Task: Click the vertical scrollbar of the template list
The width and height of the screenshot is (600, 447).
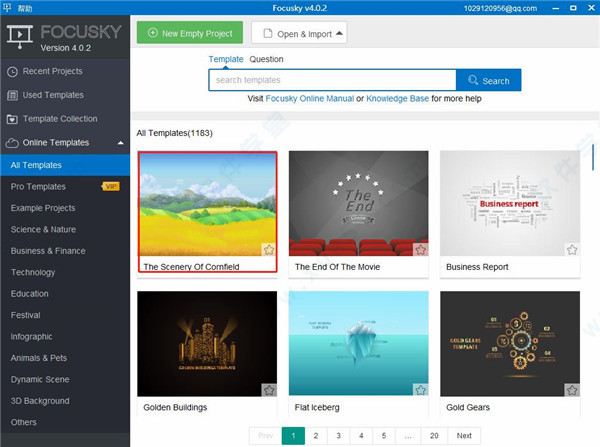Action: point(594,160)
